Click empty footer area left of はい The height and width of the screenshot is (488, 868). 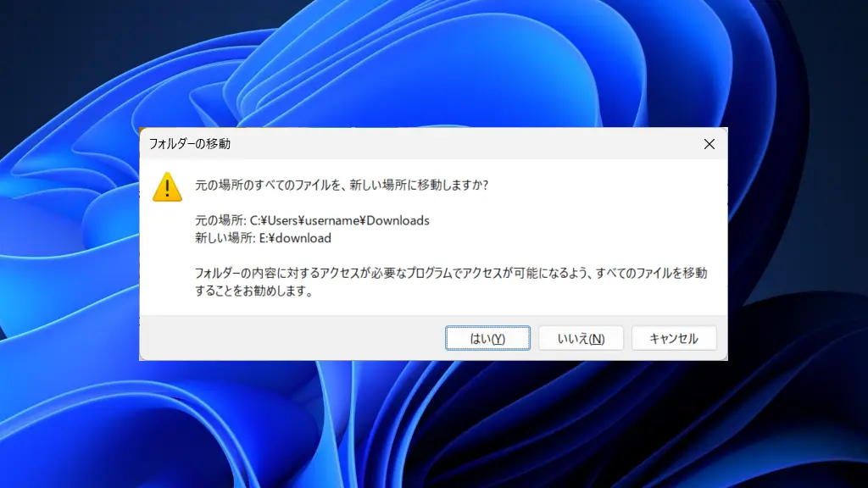tap(288, 338)
